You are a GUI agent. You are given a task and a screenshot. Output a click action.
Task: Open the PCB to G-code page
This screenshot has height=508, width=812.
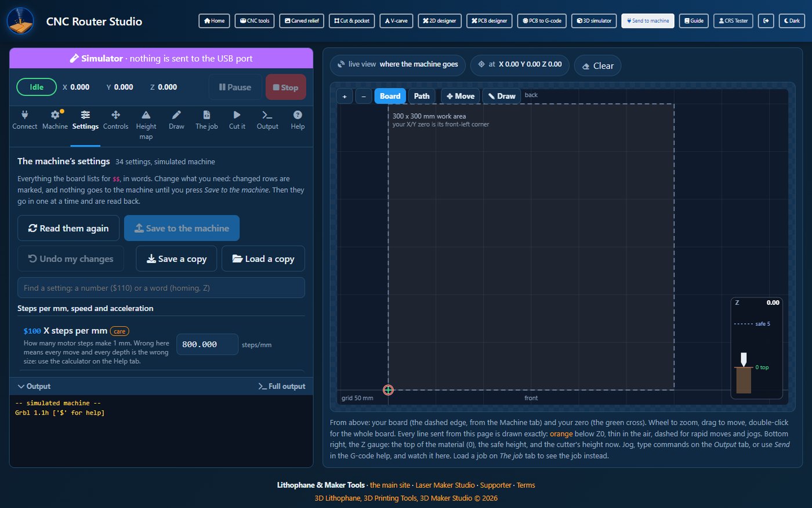tap(542, 21)
